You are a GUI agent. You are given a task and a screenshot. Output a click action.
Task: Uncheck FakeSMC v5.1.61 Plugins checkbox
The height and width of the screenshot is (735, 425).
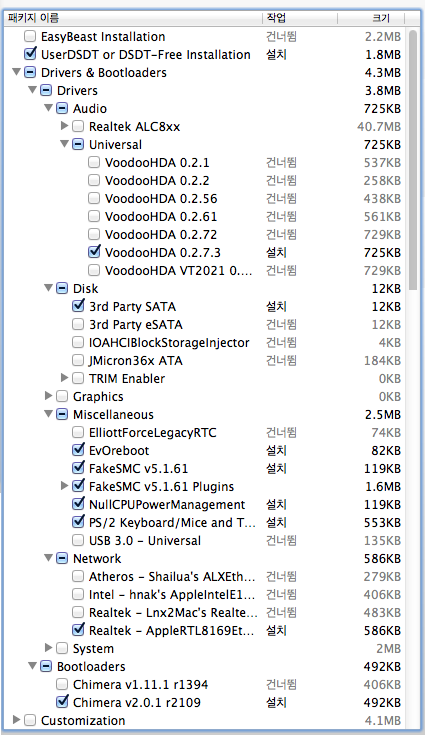point(78,486)
